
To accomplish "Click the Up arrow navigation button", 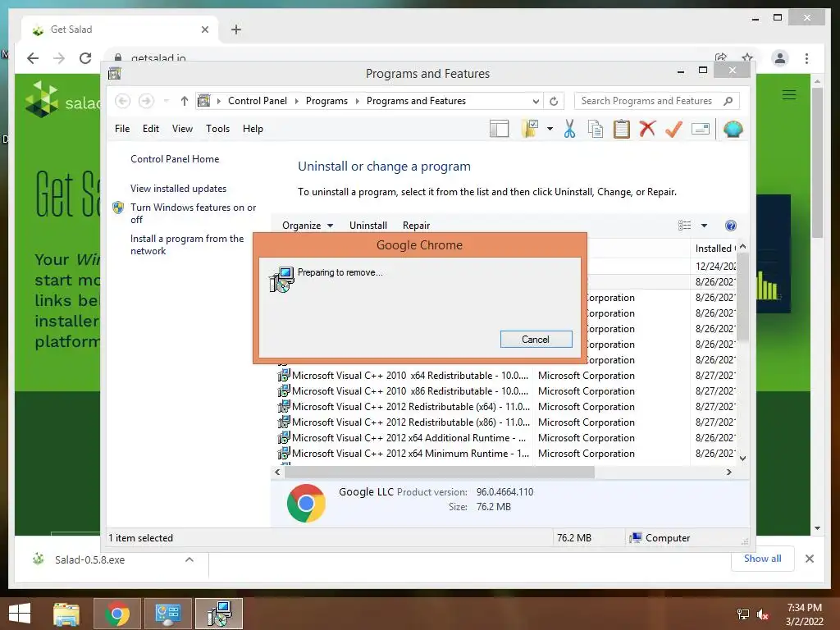I will click(185, 101).
